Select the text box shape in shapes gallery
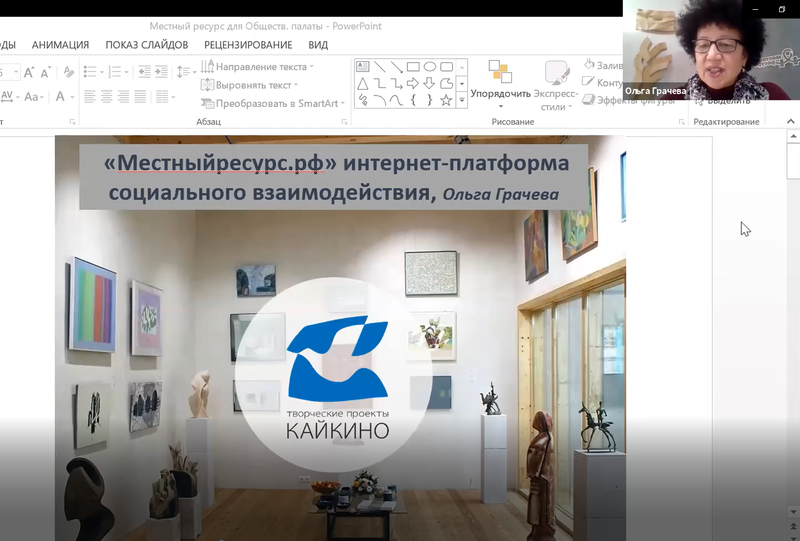 363,66
